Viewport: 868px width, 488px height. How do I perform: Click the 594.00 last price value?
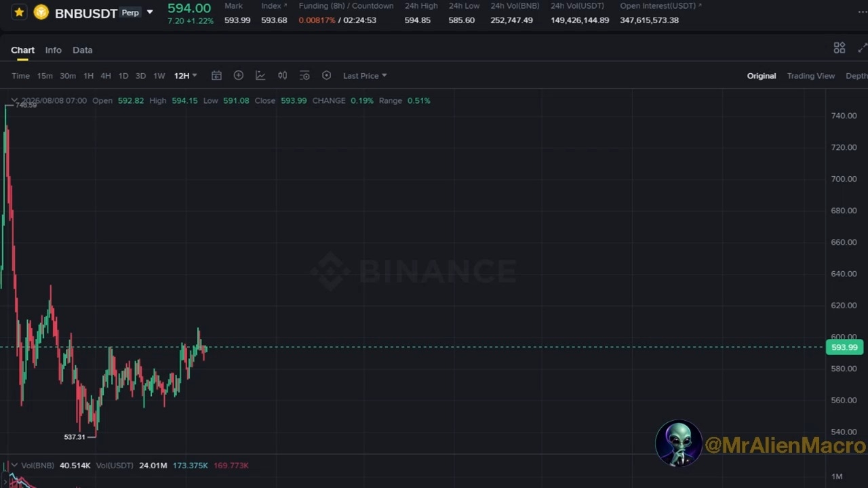tap(189, 8)
